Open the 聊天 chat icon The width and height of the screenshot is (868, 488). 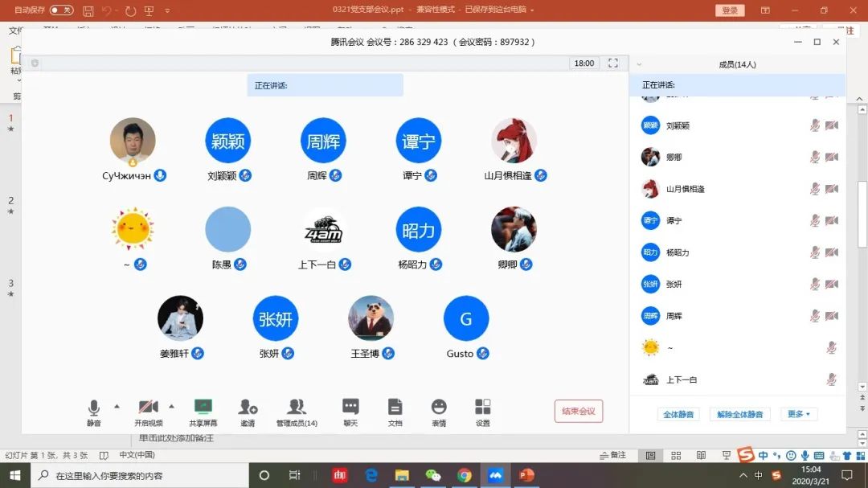[x=350, y=408]
